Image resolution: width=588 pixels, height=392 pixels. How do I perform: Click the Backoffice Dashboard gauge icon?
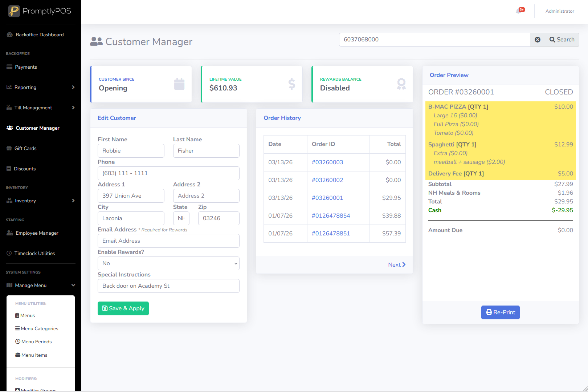tap(10, 35)
